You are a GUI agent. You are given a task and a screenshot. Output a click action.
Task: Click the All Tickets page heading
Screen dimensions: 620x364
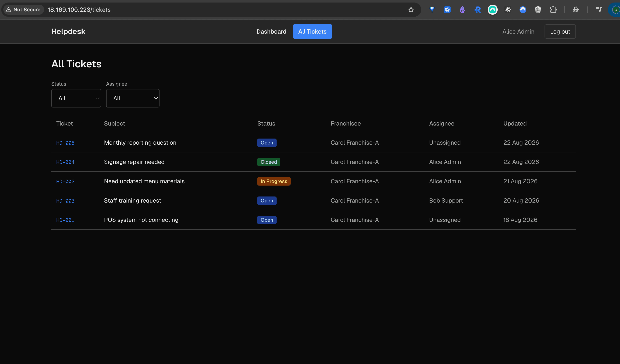[76, 64]
